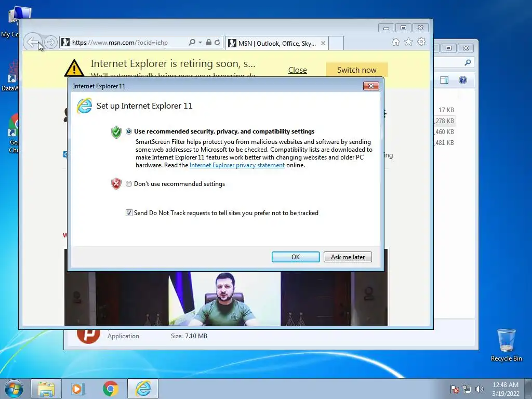Viewport: 532px width, 399px height.
Task: Go to the IE home page
Action: coord(395,42)
